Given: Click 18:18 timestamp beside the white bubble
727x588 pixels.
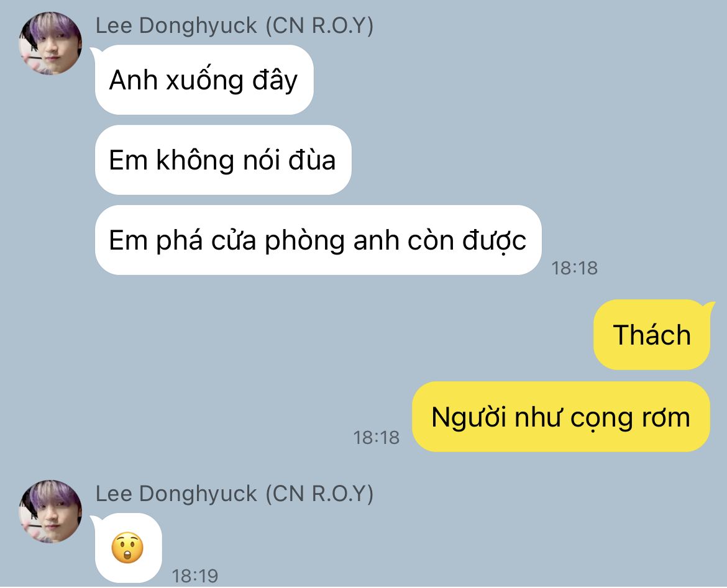Looking at the screenshot, I should click(575, 268).
